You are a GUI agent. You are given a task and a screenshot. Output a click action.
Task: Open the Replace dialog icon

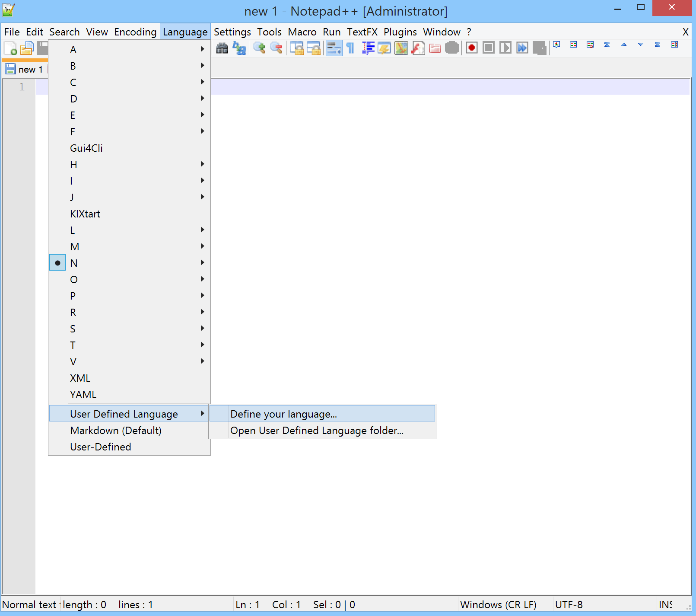pyautogui.click(x=239, y=48)
